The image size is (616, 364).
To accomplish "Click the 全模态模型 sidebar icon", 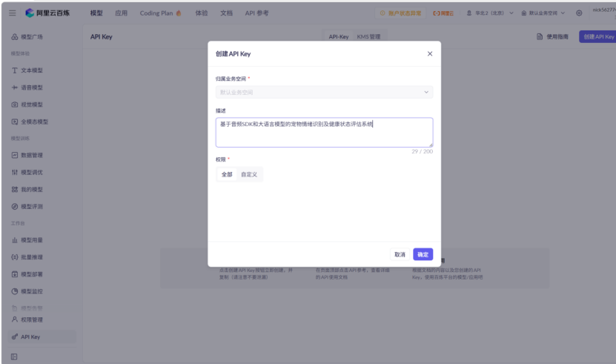I will (15, 122).
